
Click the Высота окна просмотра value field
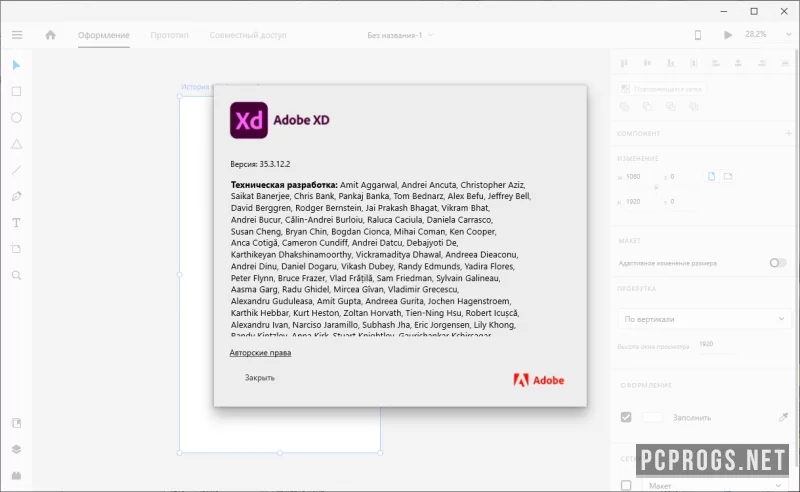point(716,345)
